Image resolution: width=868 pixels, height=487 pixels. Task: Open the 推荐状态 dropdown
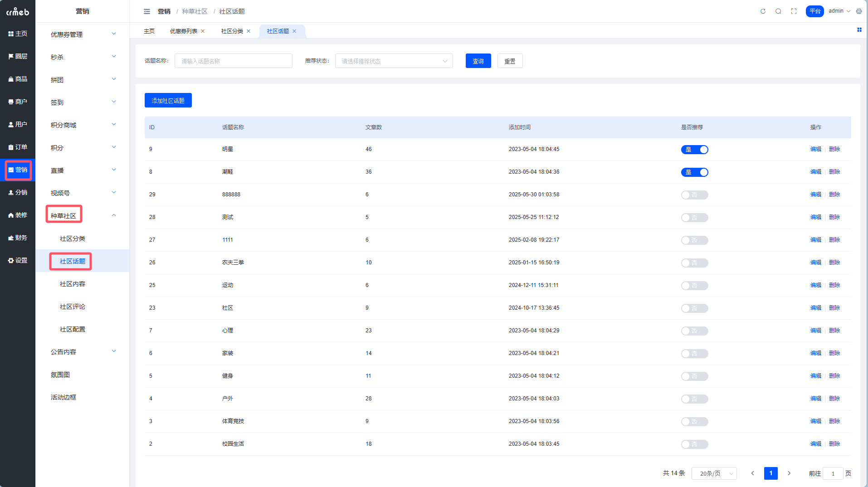pos(394,61)
